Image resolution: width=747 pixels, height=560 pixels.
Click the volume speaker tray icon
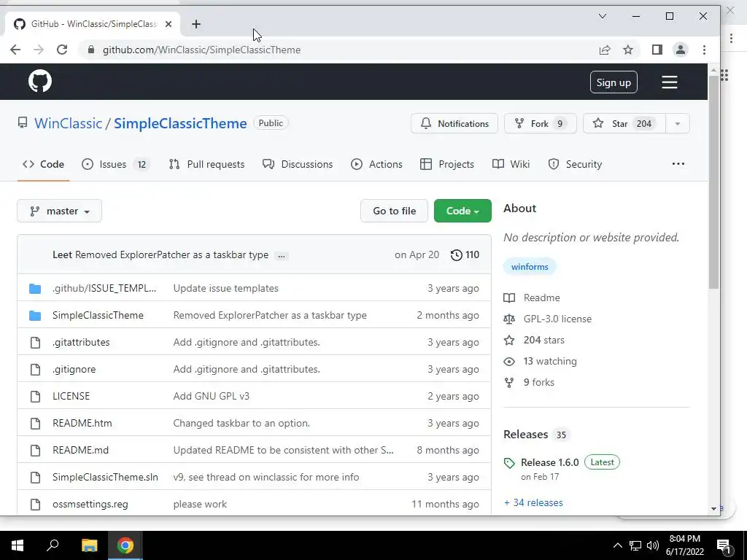(653, 545)
